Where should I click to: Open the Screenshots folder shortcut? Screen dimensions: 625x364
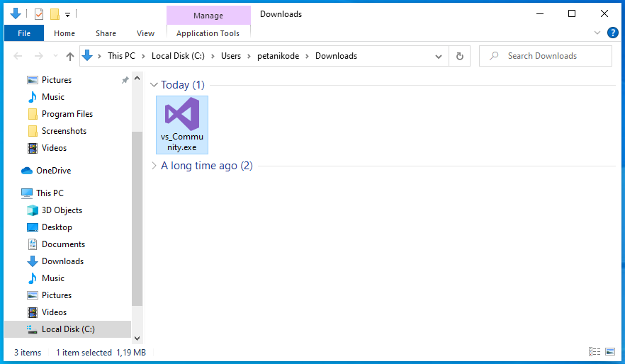coord(64,131)
